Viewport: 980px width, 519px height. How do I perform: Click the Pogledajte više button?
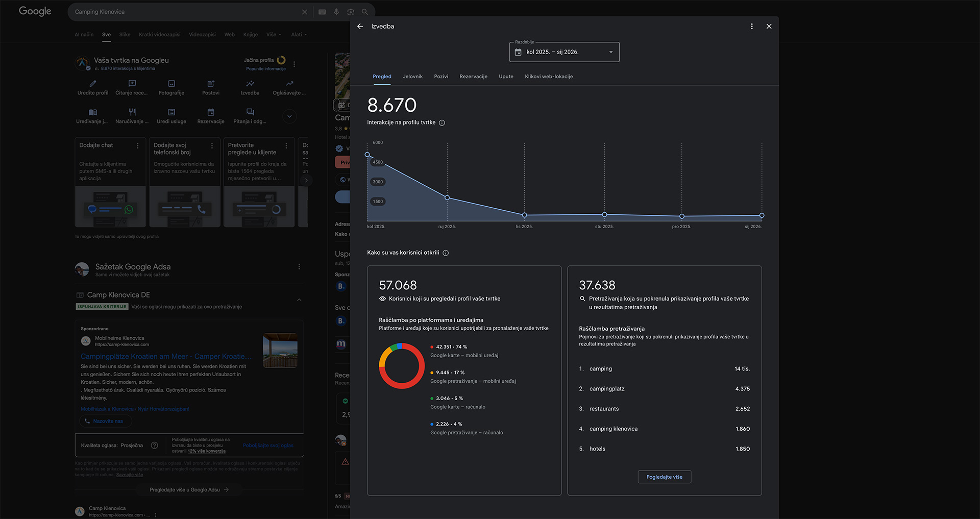pos(664,477)
